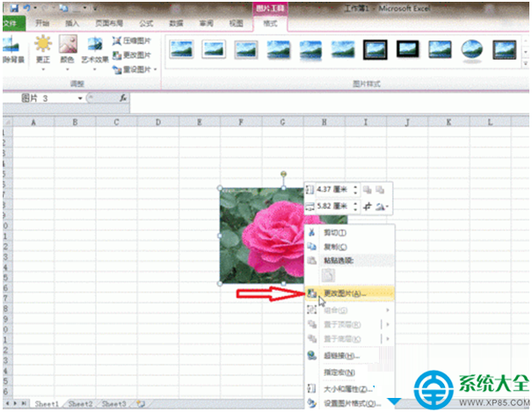Click the Compress Pictures icon
Viewport: 532px width, 412px height.
[116, 41]
